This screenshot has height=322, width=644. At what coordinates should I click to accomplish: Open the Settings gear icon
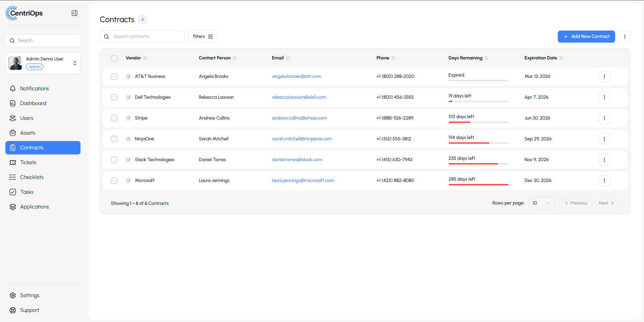pos(13,295)
